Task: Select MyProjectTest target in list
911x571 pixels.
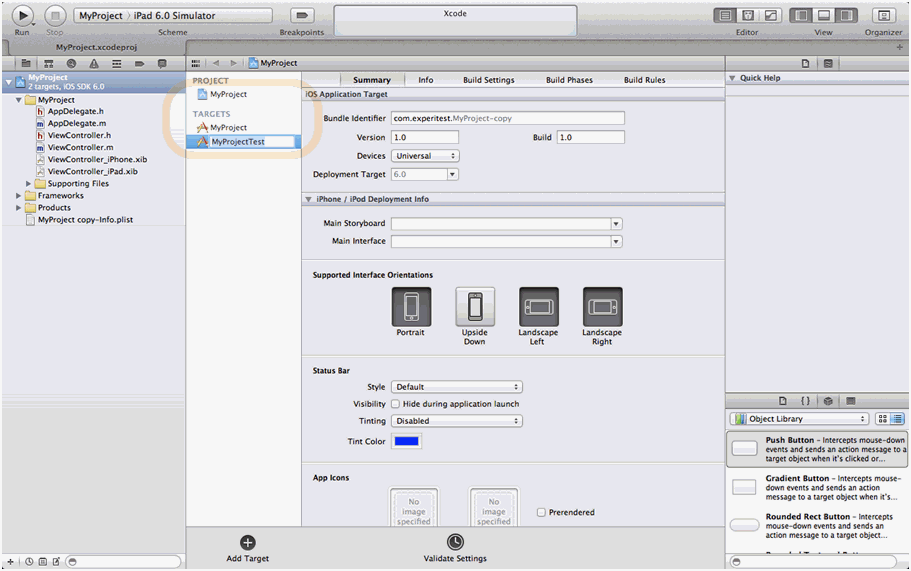Action: click(x=238, y=142)
